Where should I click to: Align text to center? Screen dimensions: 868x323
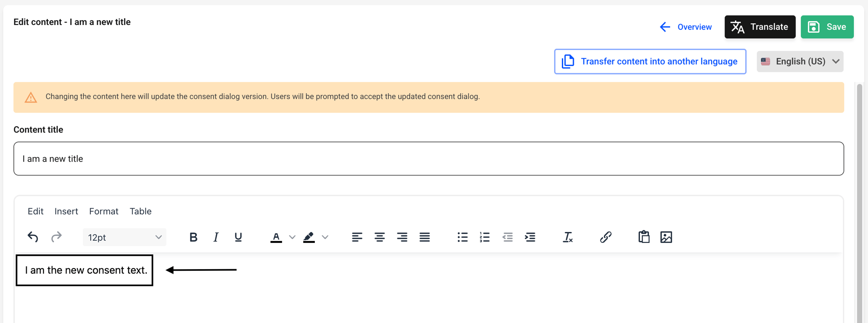pyautogui.click(x=380, y=237)
